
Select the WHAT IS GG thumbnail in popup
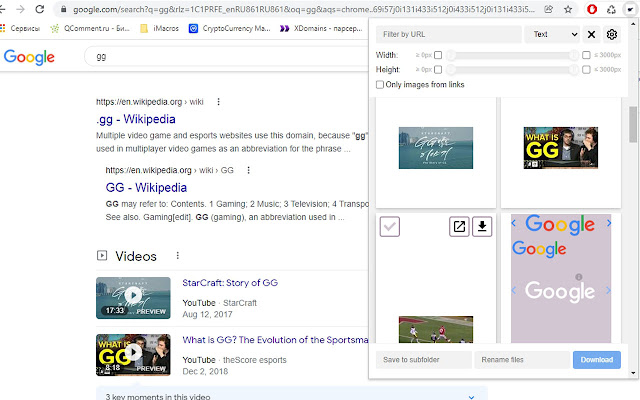(561, 148)
